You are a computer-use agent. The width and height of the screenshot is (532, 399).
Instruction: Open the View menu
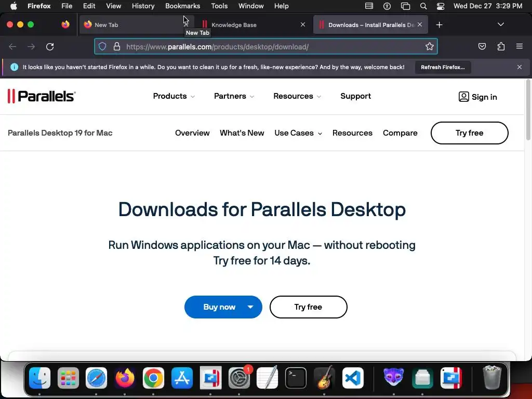click(113, 6)
